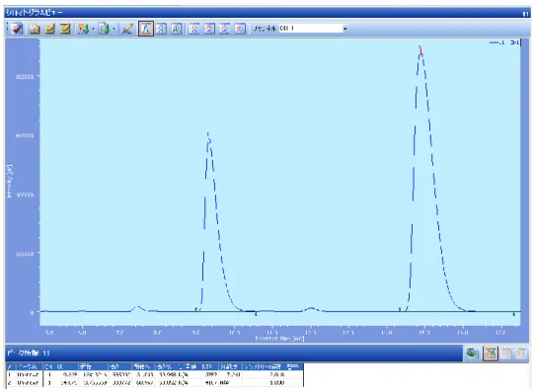Click the third red-blue peak icon in the toolbar
533x392 pixels.
225,29
